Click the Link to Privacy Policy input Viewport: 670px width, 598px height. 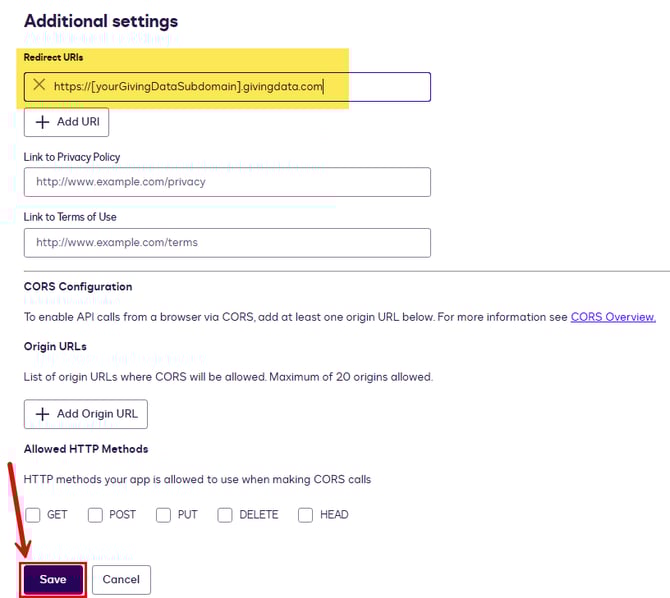point(227,182)
